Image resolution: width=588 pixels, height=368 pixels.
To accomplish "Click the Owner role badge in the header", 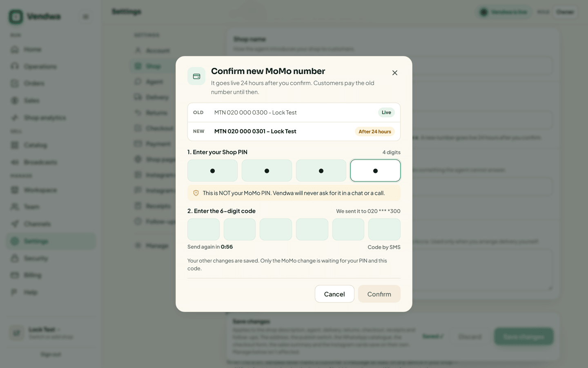I will click(x=565, y=12).
